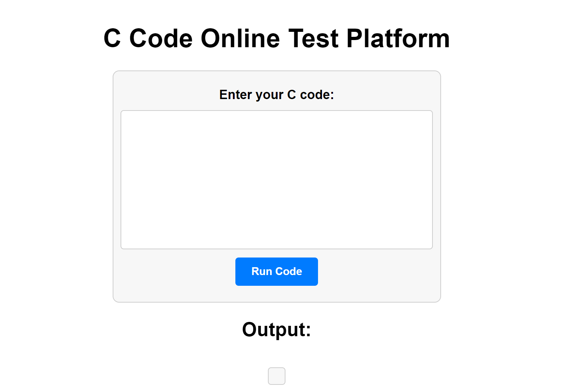582x392 pixels.
Task: Click the letter "C" starting the page title
Action: tap(112, 38)
